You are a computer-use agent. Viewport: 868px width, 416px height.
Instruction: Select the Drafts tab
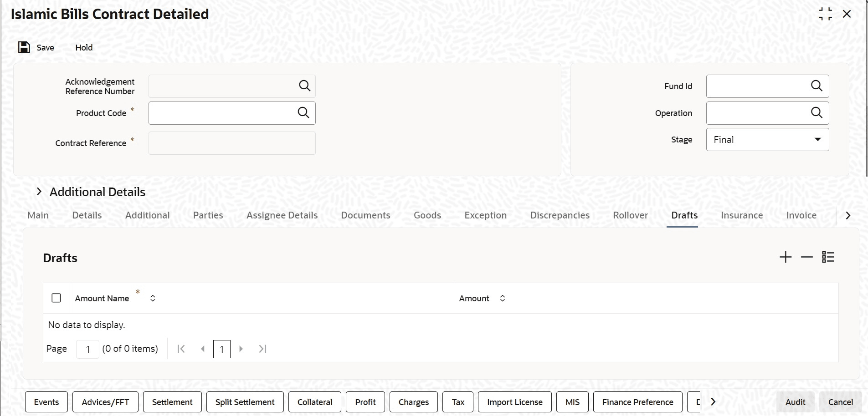(x=684, y=215)
